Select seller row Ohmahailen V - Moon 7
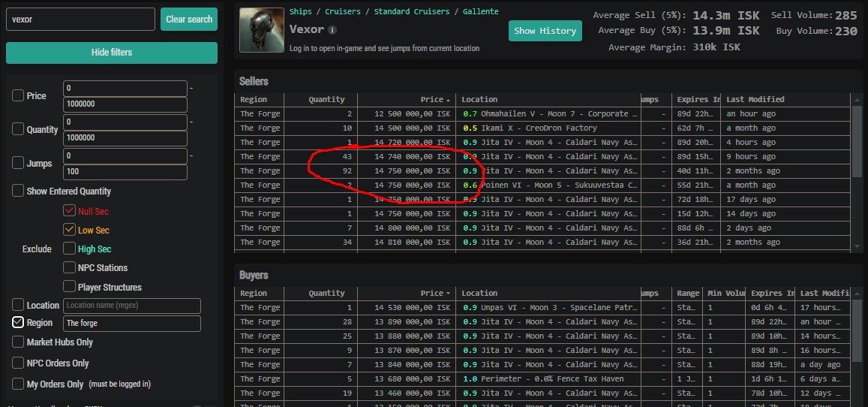The width and height of the screenshot is (868, 407). (542, 114)
